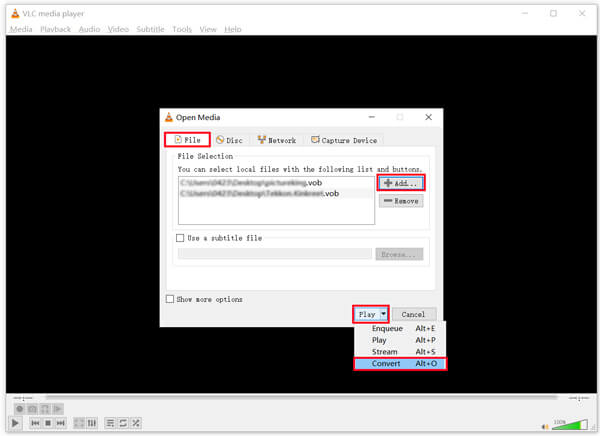Click the Remove file button

[x=401, y=201]
